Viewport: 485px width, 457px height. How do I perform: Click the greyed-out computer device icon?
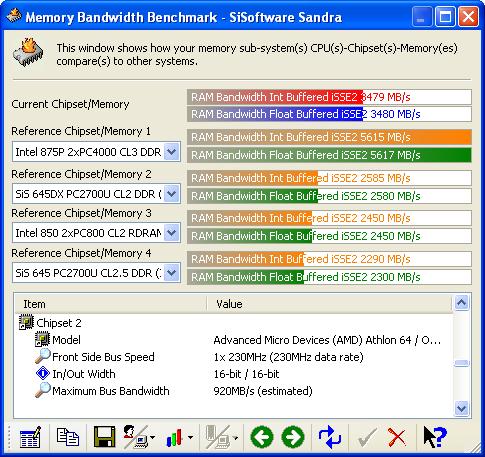coord(218,437)
